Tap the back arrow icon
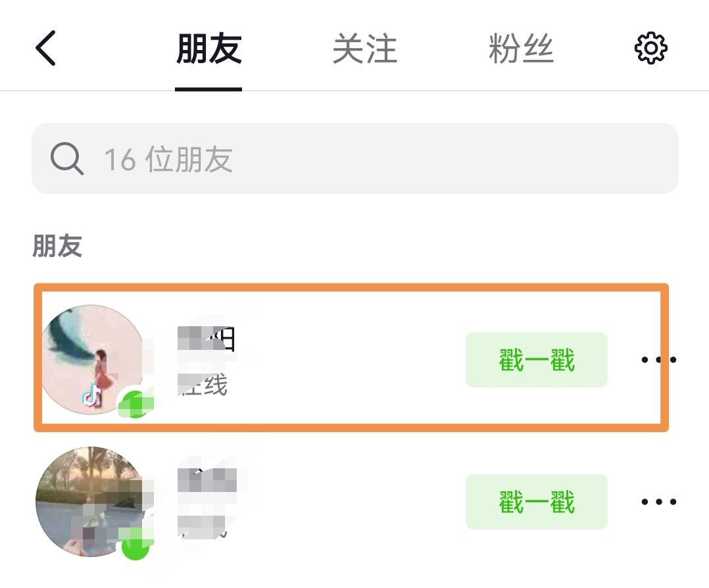Image resolution: width=709 pixels, height=588 pixels. coord(45,48)
